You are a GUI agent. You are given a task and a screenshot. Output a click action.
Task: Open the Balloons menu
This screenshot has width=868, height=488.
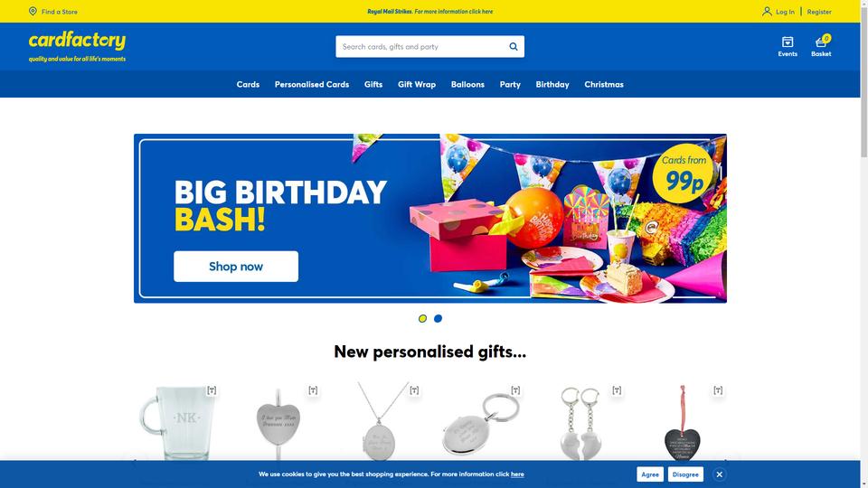(467, 84)
